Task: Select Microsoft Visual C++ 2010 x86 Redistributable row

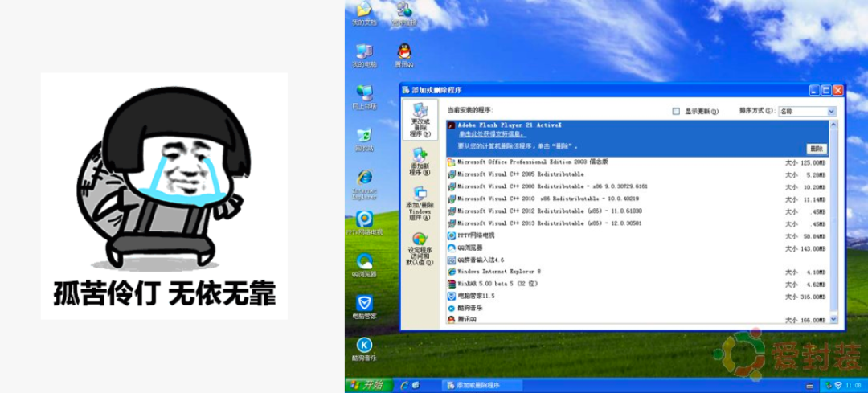Action: pyautogui.click(x=637, y=199)
